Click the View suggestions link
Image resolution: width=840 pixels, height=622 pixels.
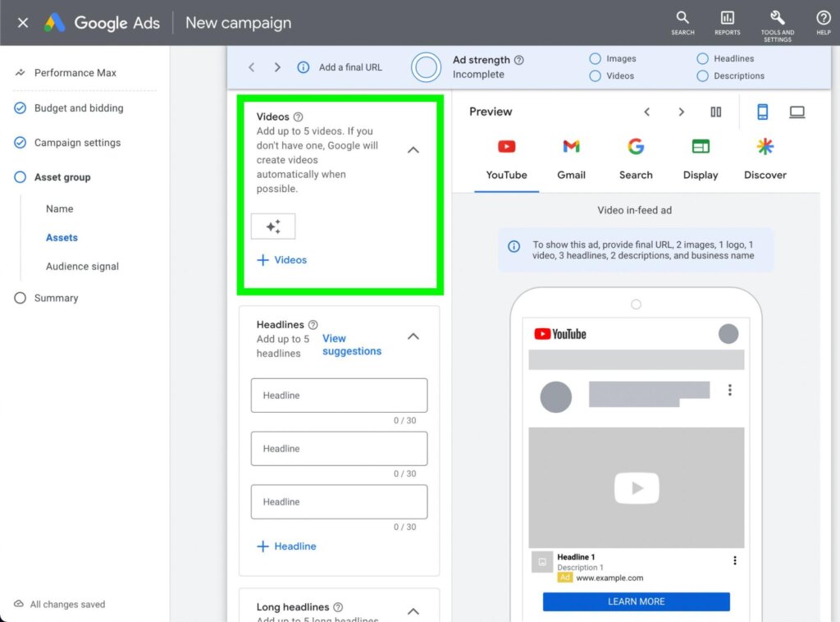351,345
